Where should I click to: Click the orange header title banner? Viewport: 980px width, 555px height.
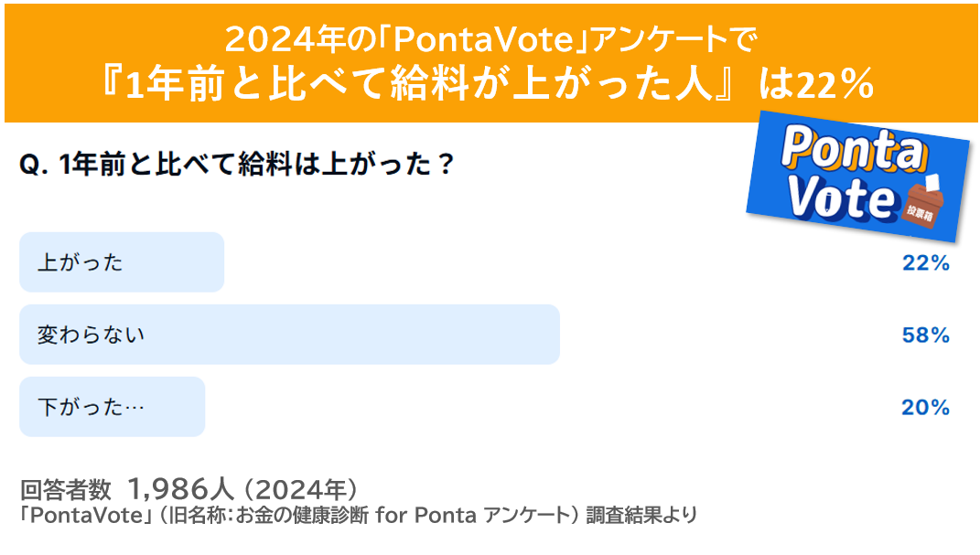[x=491, y=63]
